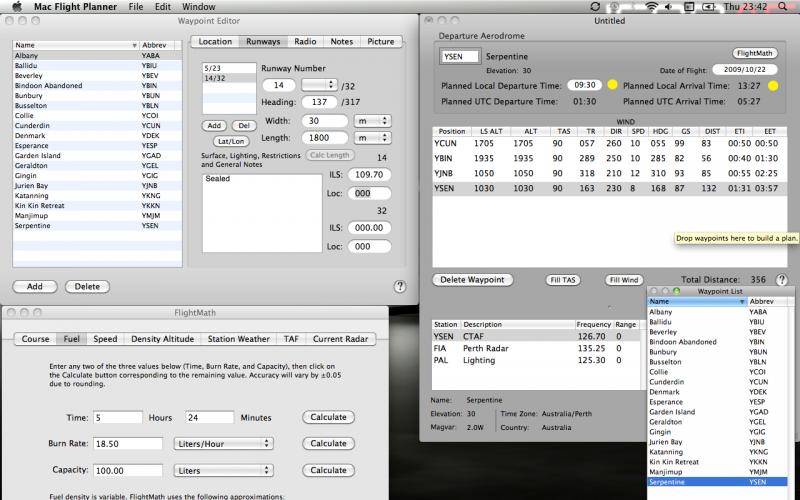
Task: Open the Width unit dropdown
Action: [372, 121]
